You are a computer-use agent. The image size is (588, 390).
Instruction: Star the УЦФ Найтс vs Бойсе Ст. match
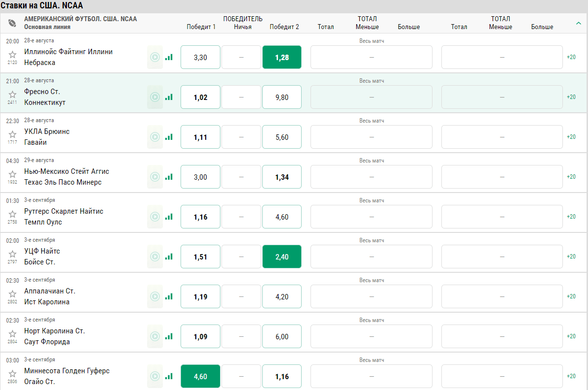[12, 254]
